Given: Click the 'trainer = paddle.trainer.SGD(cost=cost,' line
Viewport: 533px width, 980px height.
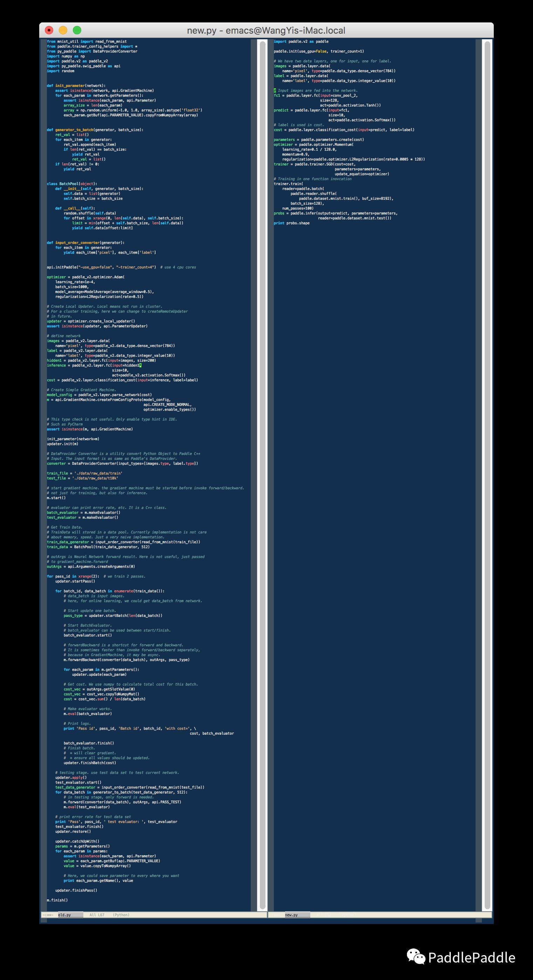Looking at the screenshot, I should pyautogui.click(x=315, y=164).
